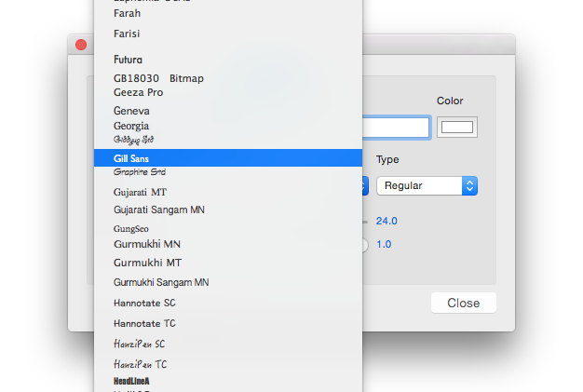Screen dimensions: 583x392
Task: Pick the Farisi font
Action: [127, 34]
